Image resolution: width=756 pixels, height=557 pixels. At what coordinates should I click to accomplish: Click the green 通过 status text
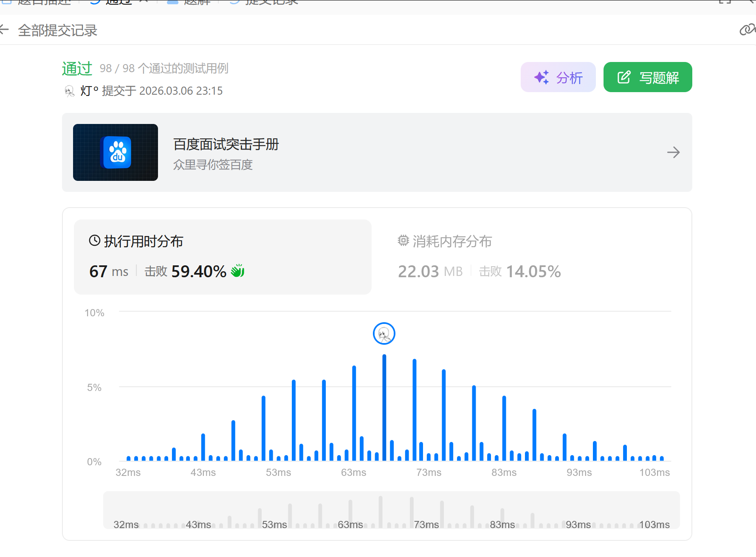click(77, 68)
